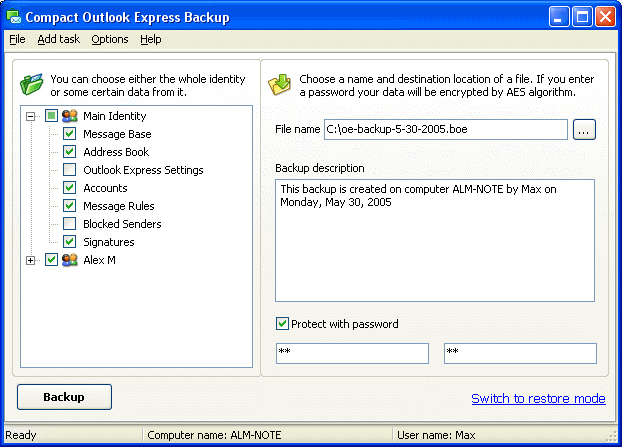Image resolution: width=622 pixels, height=447 pixels.
Task: Select the Signatures tree item
Action: pyautogui.click(x=109, y=242)
